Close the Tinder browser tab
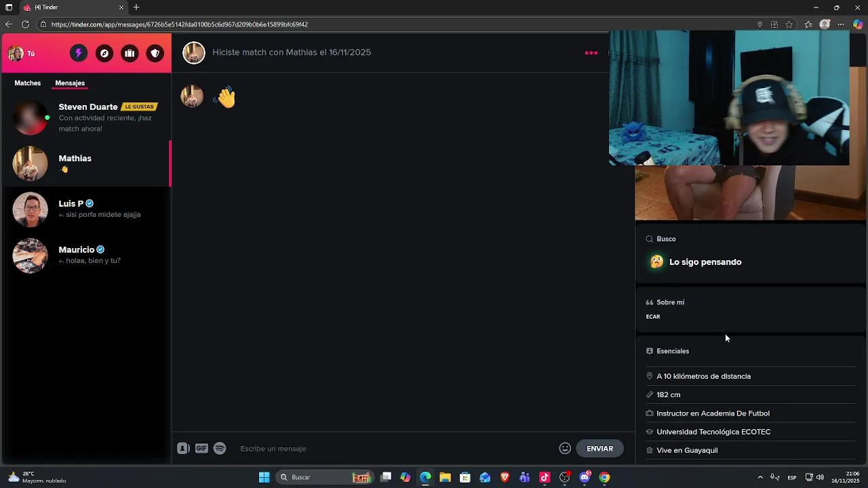The image size is (868, 488). coord(121,7)
